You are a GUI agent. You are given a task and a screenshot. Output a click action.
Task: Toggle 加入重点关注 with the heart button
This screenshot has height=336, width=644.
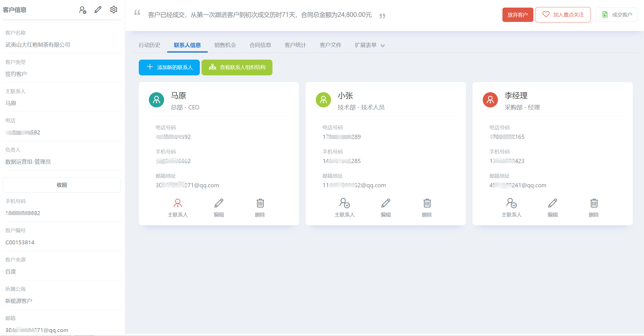(x=563, y=14)
